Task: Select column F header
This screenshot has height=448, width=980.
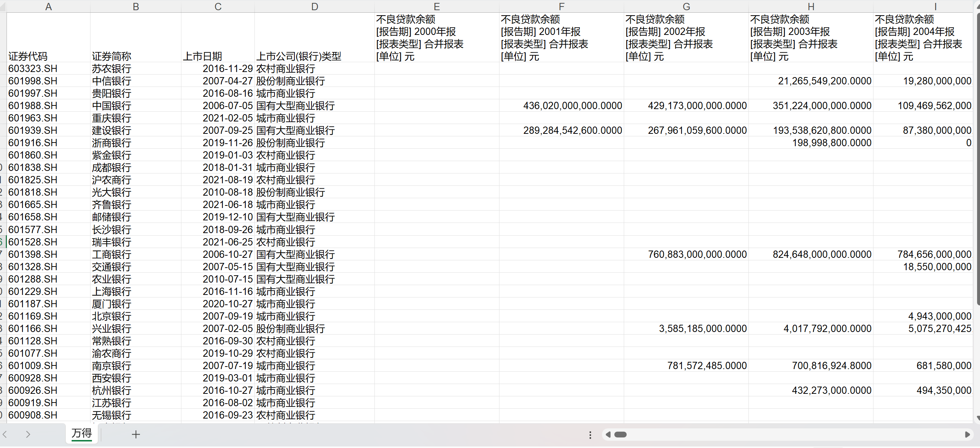Action: point(561,7)
